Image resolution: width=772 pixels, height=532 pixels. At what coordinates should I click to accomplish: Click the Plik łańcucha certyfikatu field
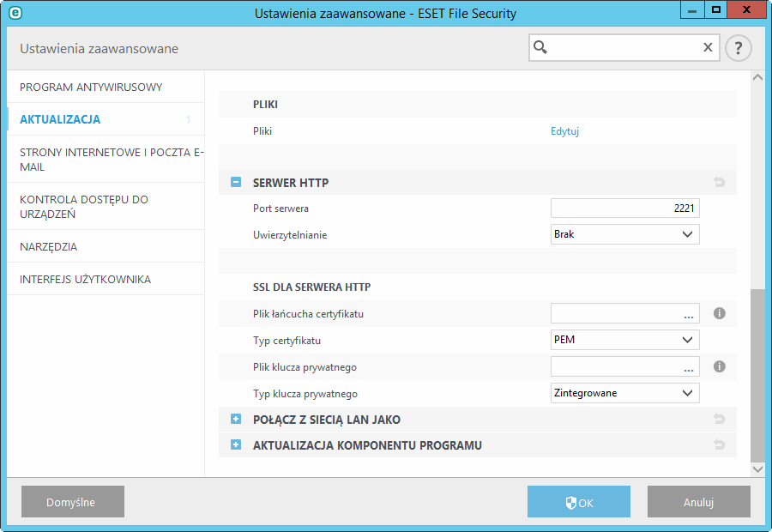pyautogui.click(x=624, y=313)
